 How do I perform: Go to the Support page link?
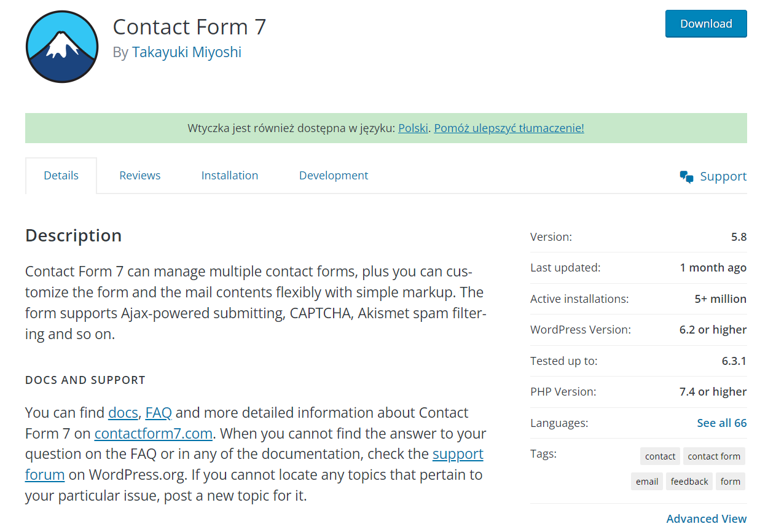pos(723,176)
